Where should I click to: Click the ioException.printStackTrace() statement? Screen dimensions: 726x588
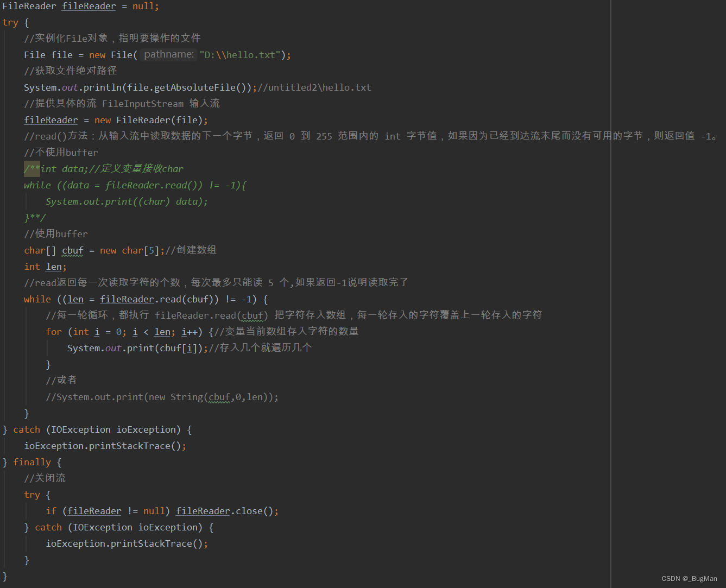[x=105, y=445]
